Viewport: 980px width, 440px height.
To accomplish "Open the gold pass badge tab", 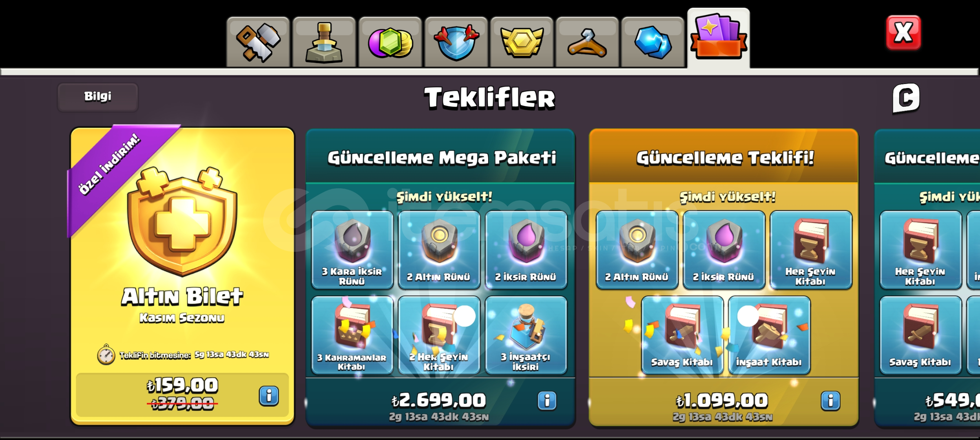I will click(522, 42).
